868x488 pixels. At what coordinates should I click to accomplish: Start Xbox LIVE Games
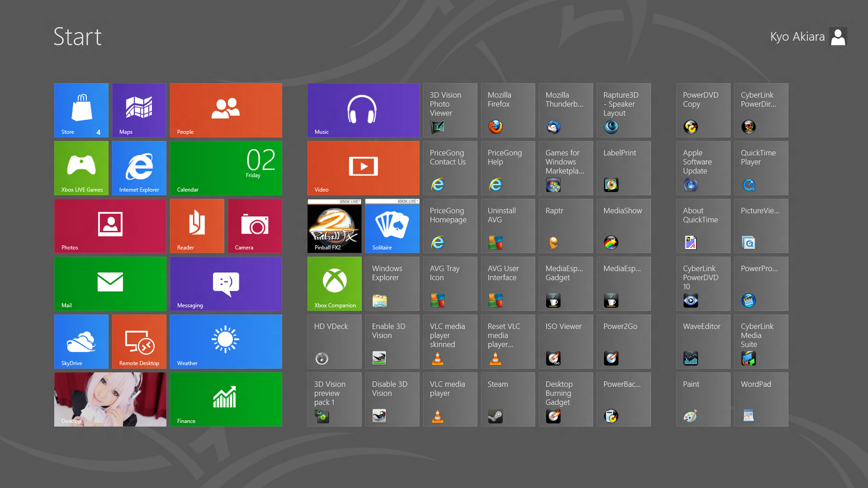point(80,168)
